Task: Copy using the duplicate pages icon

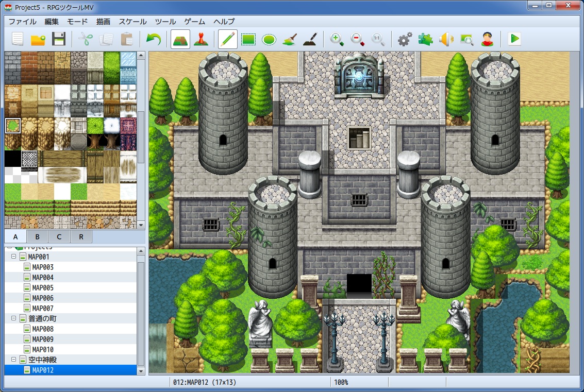Action: coord(106,39)
